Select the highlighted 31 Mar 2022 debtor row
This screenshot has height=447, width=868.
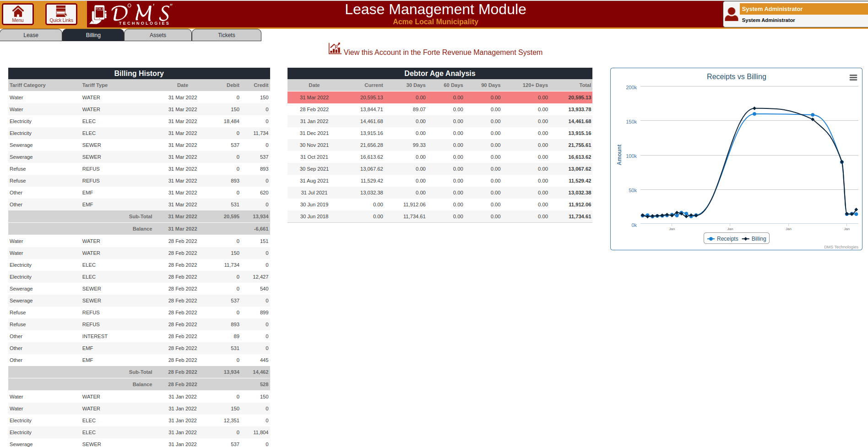(439, 97)
